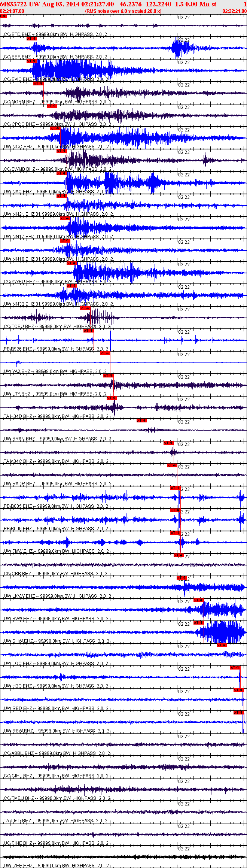
Task: Click the pick marker on the UW LOC trace
Action: coord(222,645)
